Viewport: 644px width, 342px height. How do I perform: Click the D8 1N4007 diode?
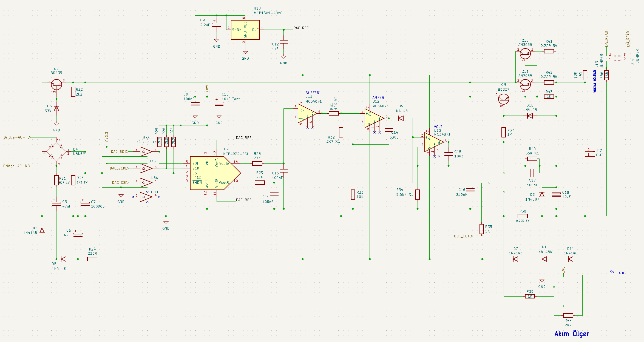542,194
